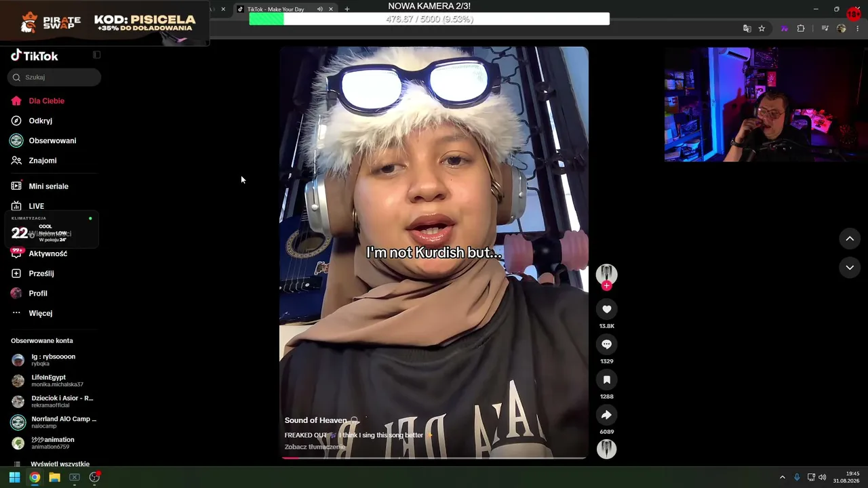Open the purple extension icon in Chrome
Viewport: 868px width, 488px height.
(785, 28)
